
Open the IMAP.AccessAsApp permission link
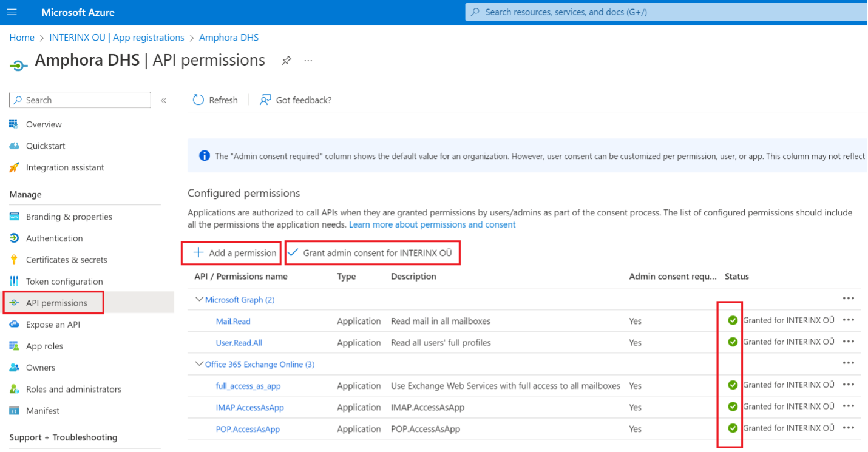[250, 408]
